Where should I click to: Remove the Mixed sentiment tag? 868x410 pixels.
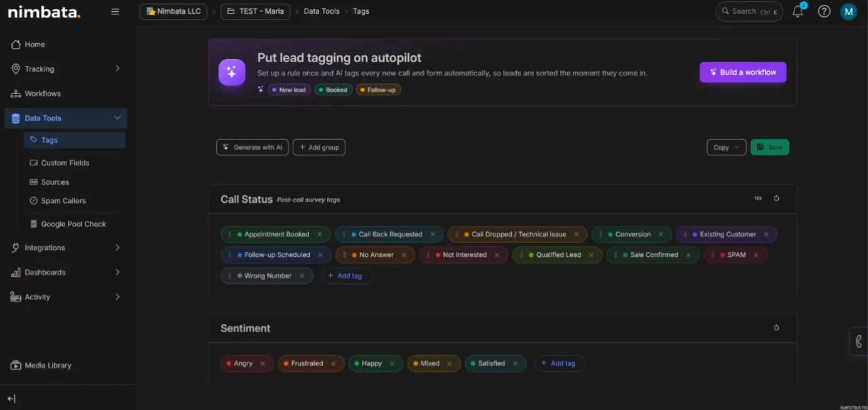(x=450, y=364)
